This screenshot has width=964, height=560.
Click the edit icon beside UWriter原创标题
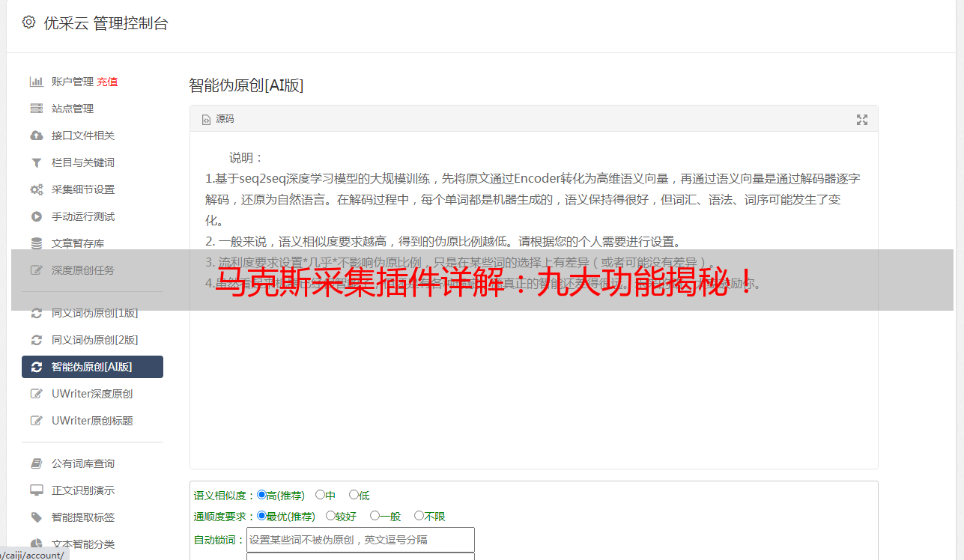[36, 421]
